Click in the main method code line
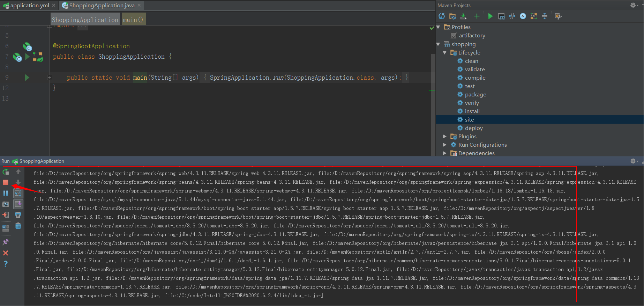This screenshot has height=306, width=644. coord(237,78)
